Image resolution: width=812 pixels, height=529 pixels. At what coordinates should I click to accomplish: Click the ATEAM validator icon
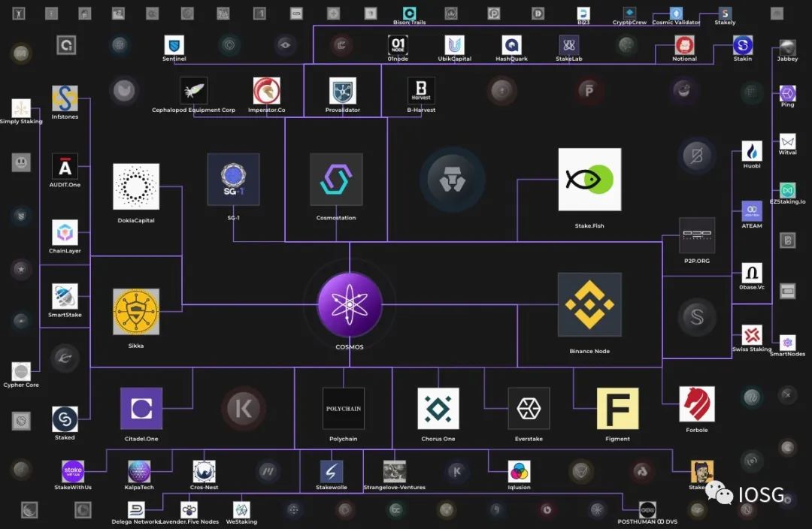pos(752,211)
